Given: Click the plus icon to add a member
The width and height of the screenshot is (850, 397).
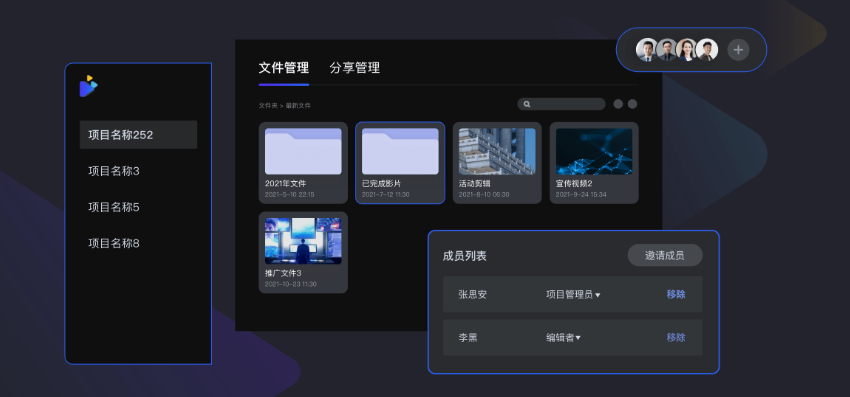Looking at the screenshot, I should [738, 50].
